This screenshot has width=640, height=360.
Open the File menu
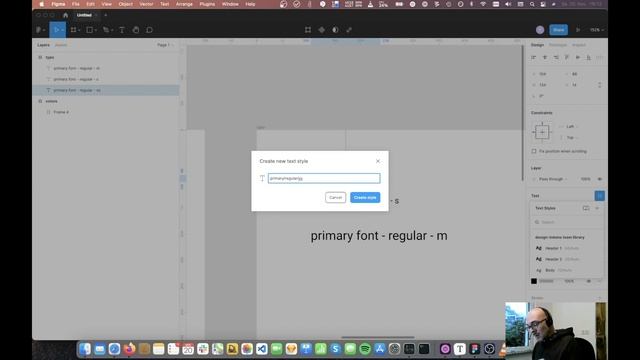pyautogui.click(x=76, y=4)
